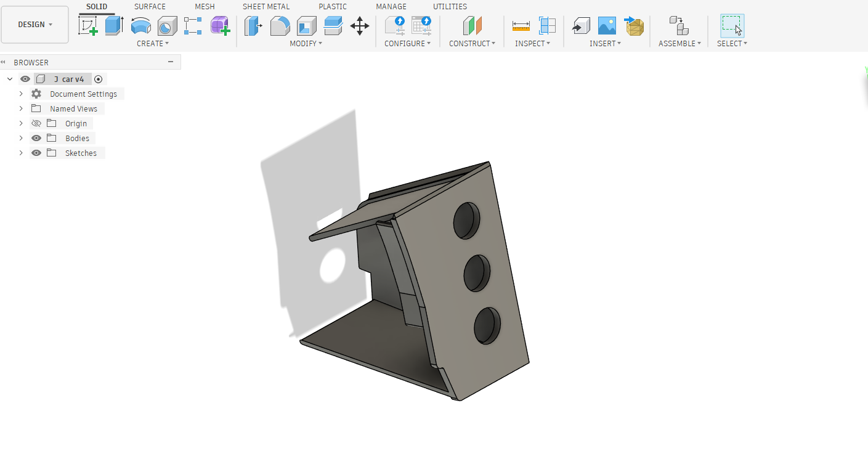Toggle visibility of the Bodies folder

(36, 139)
